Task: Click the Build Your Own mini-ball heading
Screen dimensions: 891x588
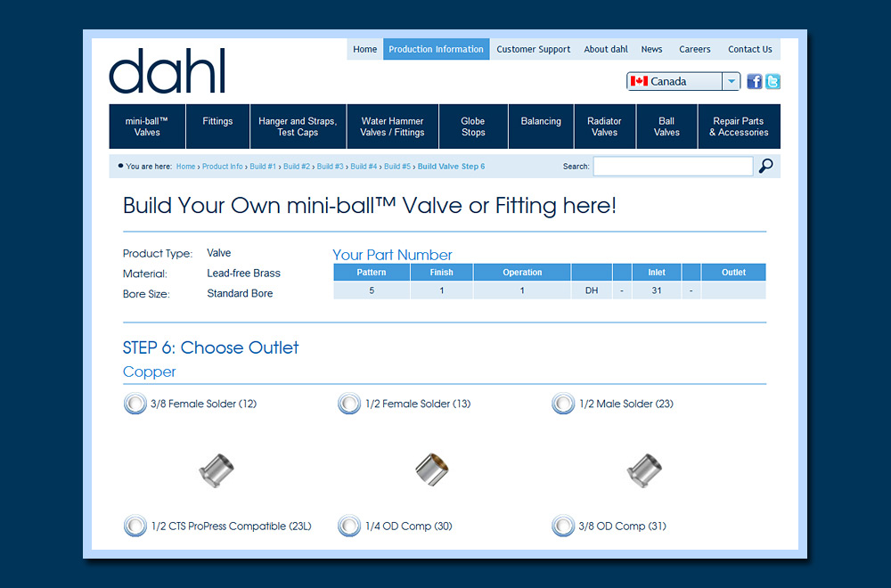Action: 370,206
